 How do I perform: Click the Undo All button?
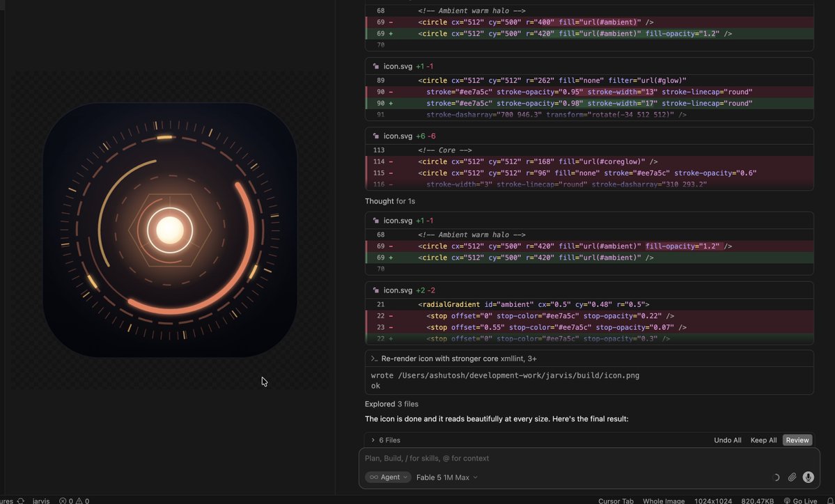point(728,440)
